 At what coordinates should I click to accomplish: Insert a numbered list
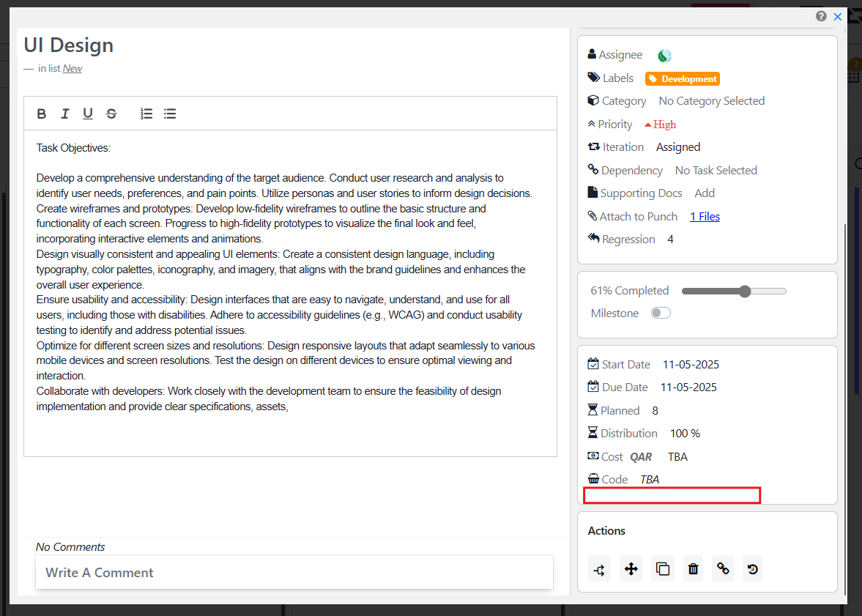[146, 114]
